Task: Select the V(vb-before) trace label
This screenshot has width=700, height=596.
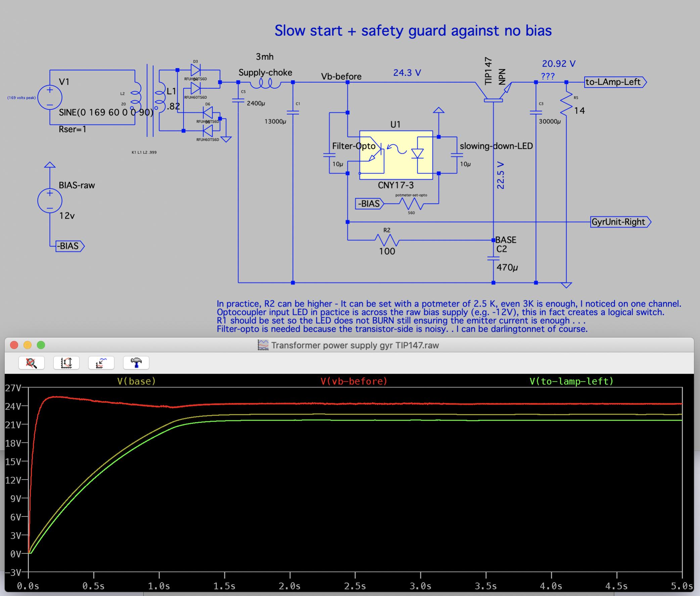Action: click(354, 381)
